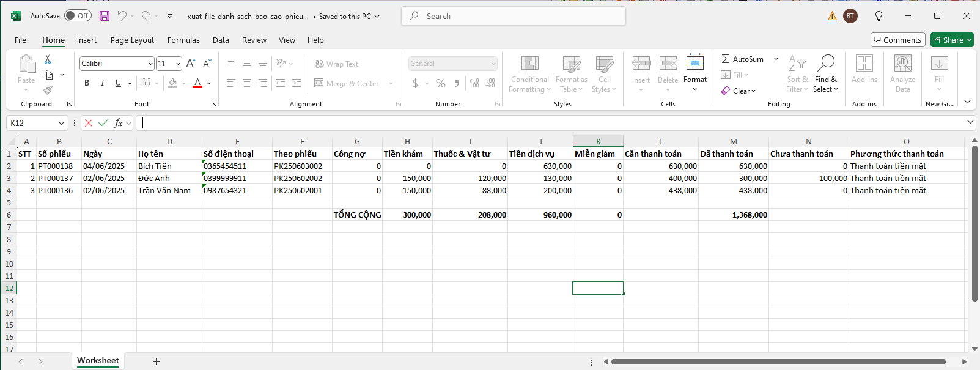Click the Comments button
The height and width of the screenshot is (370, 980).
tap(897, 40)
